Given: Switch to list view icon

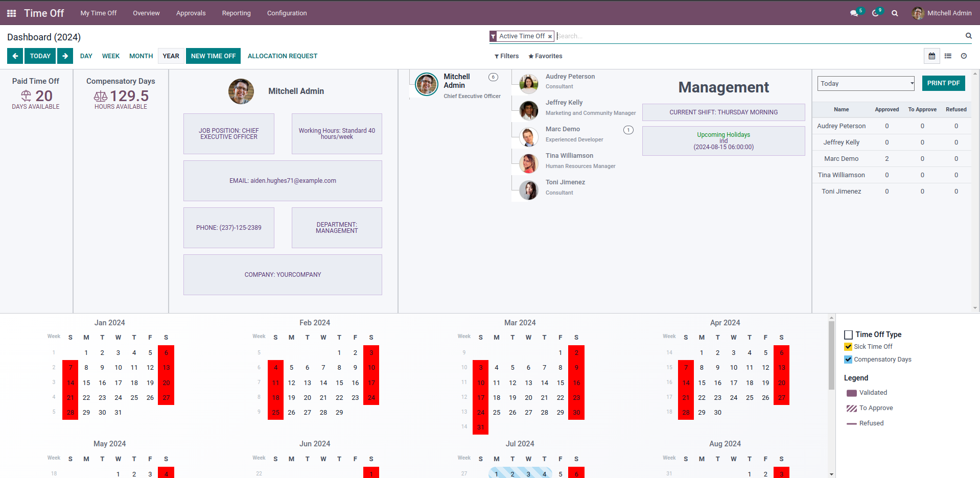Looking at the screenshot, I should coord(948,56).
